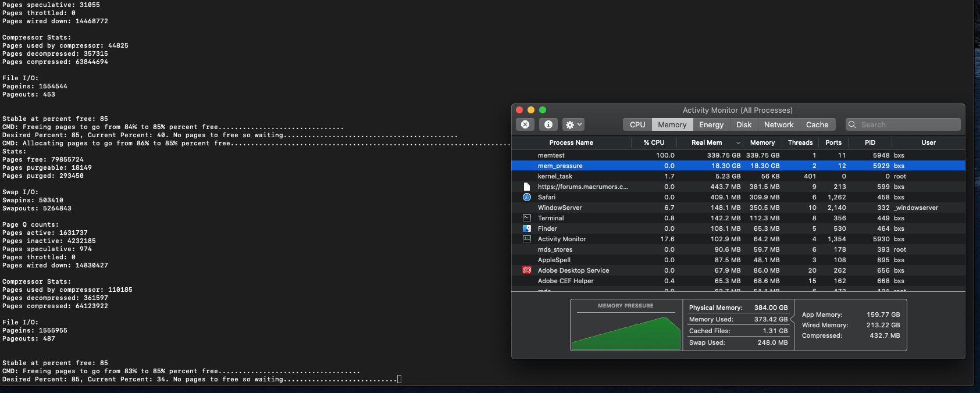This screenshot has height=393, width=980.
Task: Click the Finder face icon in list
Action: click(527, 228)
